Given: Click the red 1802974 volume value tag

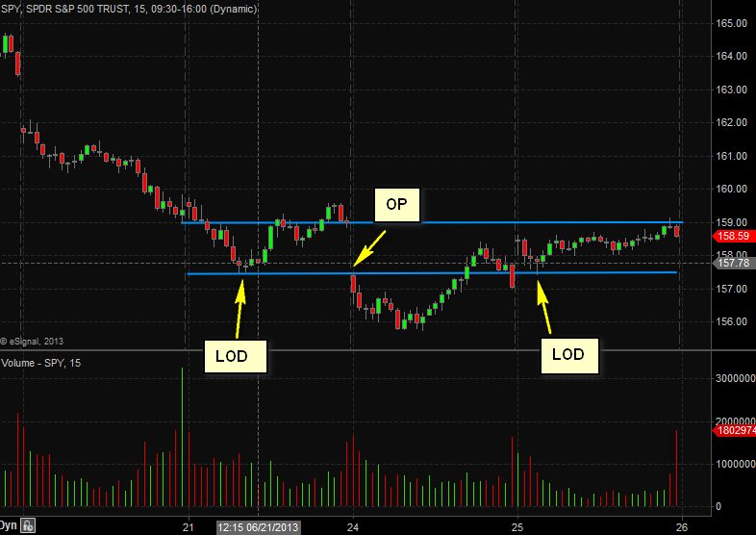Looking at the screenshot, I should coord(734,430).
